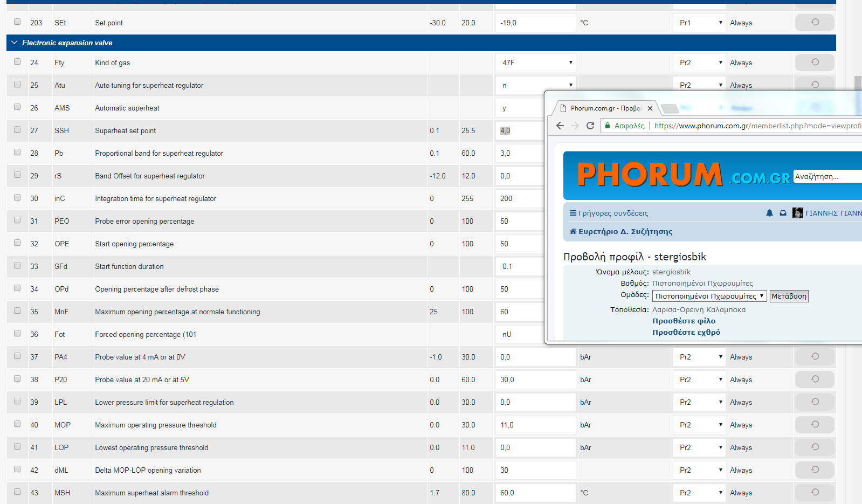The width and height of the screenshot is (862, 504).
Task: Reset the Set point parameter row
Action: pos(814,23)
